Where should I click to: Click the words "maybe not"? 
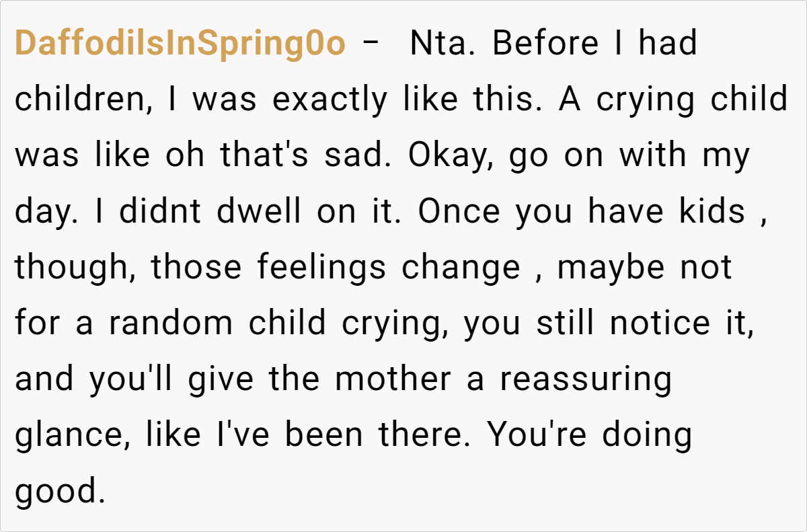(x=644, y=268)
